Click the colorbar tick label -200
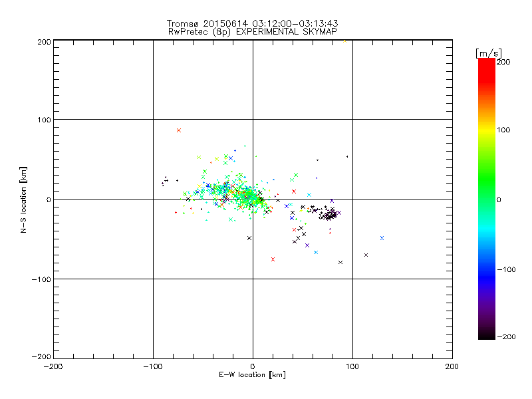Image resolution: width=532 pixels, height=399 pixels. pos(506,336)
